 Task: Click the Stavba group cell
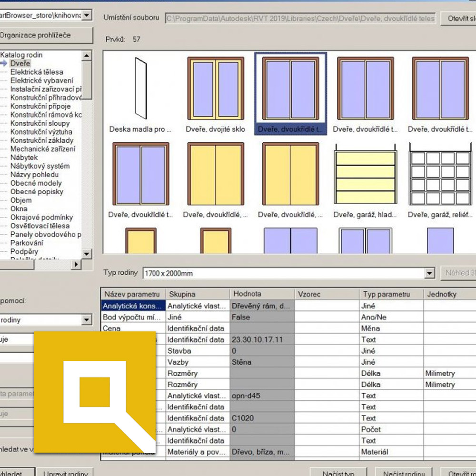198,351
